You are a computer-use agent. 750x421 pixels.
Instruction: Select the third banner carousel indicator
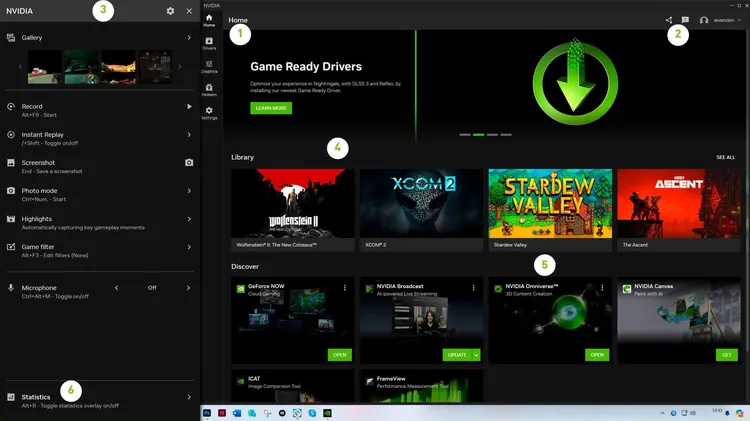492,135
